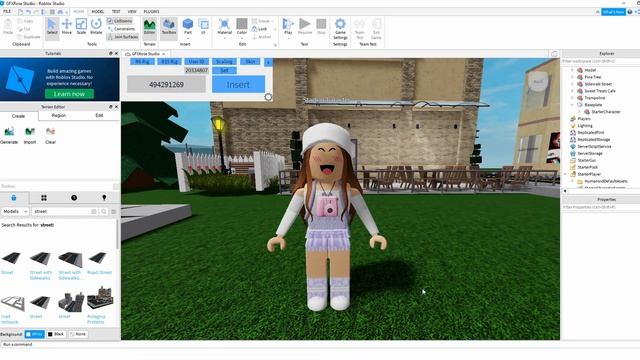Expand the Trampoline node
The width and height of the screenshot is (640, 360).
573,98
